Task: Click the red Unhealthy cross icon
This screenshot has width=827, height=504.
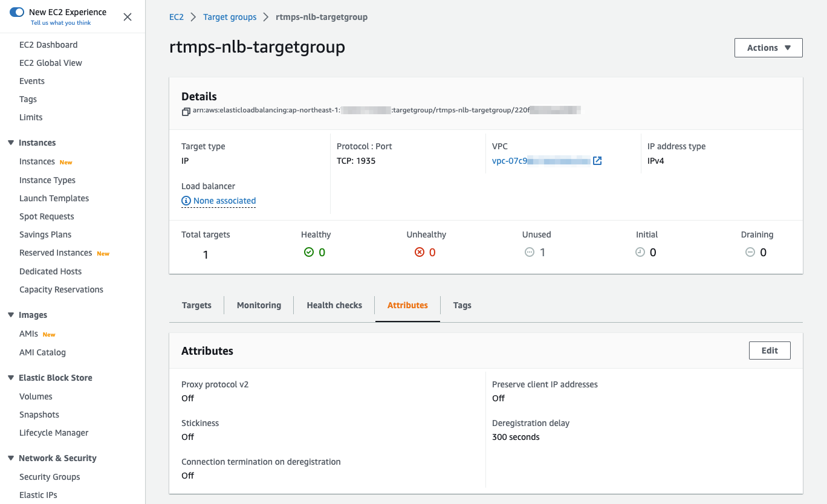Action: (x=420, y=253)
